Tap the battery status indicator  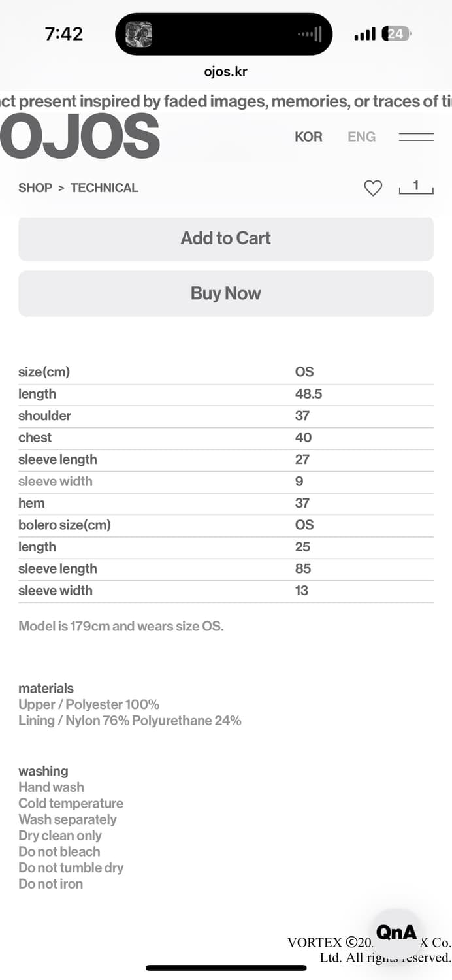(x=396, y=34)
